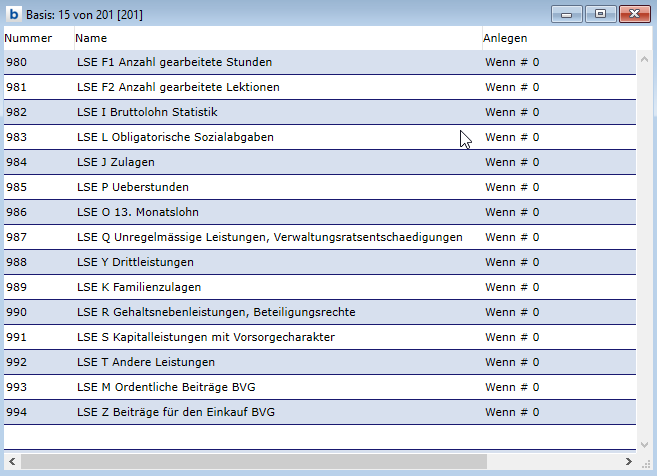Click number 994 in the Nummer column
The image size is (657, 476).
click(18, 412)
